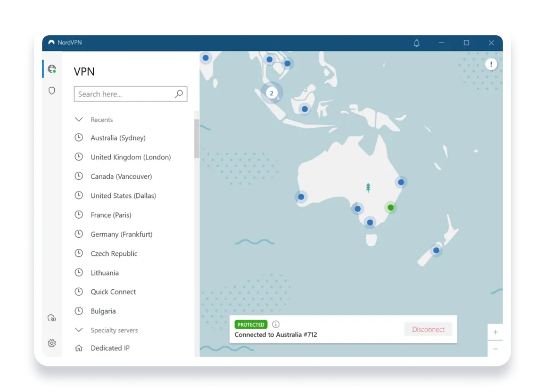The image size is (545, 392).
Task: Collapse the Recents section chevron
Action: [x=79, y=120]
